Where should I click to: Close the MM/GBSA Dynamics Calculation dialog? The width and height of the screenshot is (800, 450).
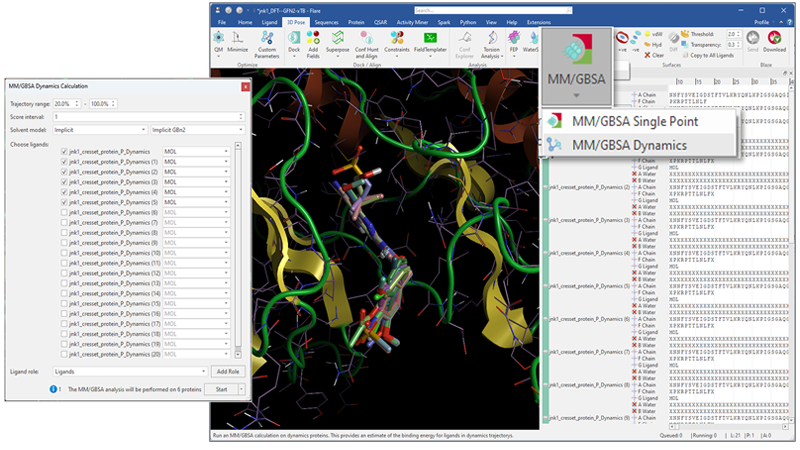[245, 87]
